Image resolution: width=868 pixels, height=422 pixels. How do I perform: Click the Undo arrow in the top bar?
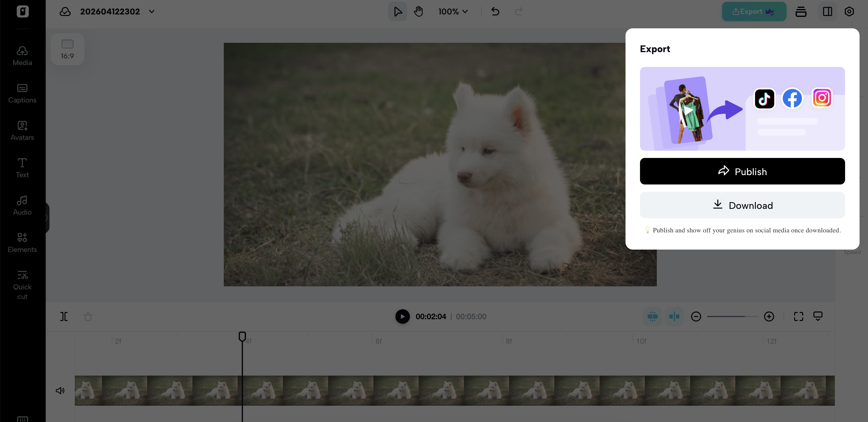point(495,11)
